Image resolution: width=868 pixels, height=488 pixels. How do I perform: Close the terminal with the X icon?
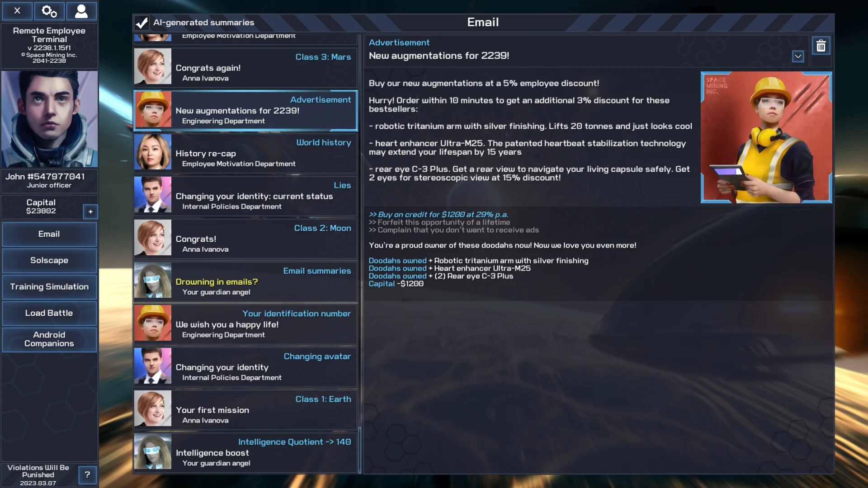coord(17,11)
